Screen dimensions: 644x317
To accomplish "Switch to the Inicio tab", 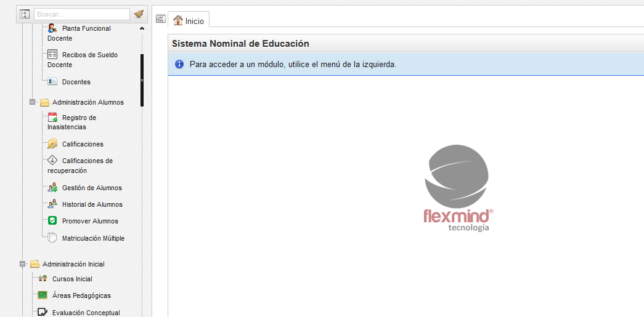I will pyautogui.click(x=189, y=20).
